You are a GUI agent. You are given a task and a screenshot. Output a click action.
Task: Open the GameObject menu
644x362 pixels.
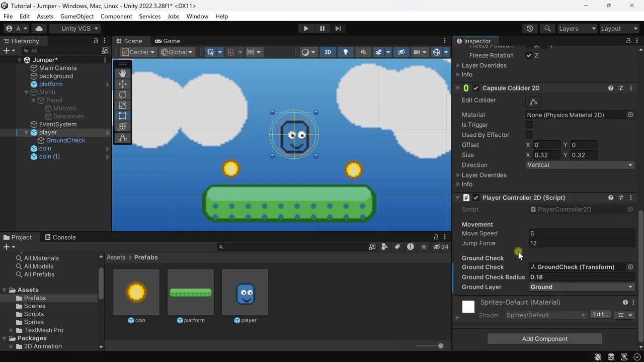[77, 16]
